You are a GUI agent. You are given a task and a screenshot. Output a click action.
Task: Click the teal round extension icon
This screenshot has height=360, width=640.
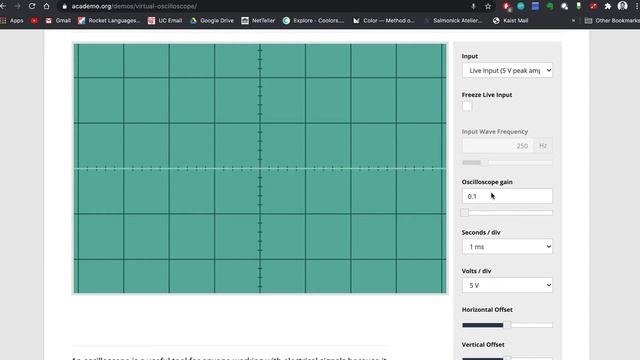click(521, 6)
